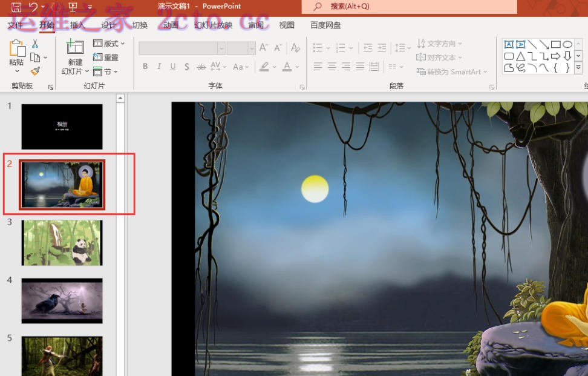Viewport: 588px width, 376px height.
Task: Select the freeform scribble shape
Action: [520, 68]
